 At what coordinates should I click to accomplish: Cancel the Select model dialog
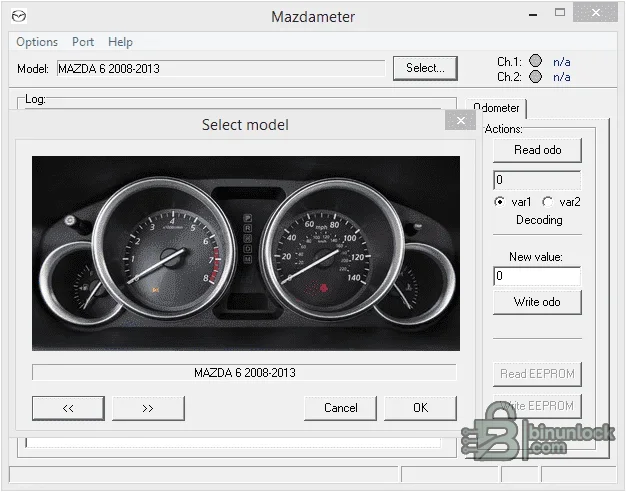click(341, 408)
